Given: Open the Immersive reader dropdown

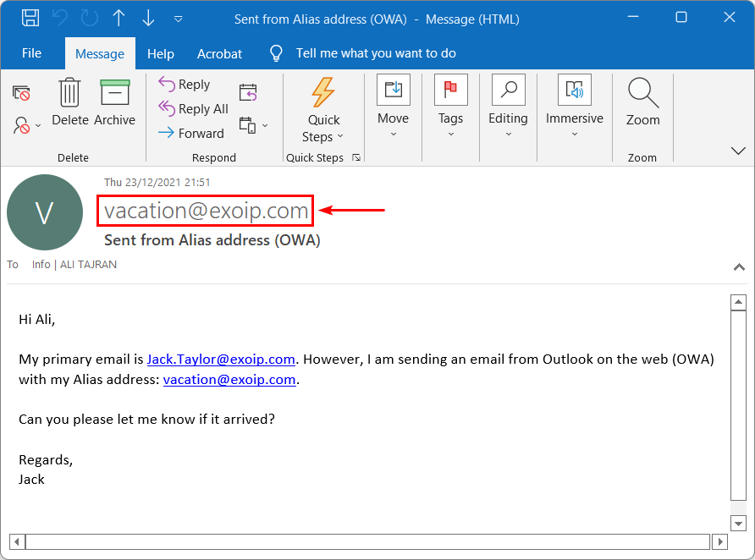Looking at the screenshot, I should click(x=575, y=107).
